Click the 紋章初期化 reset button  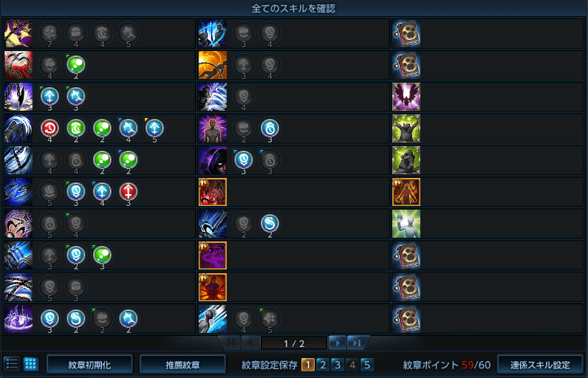(89, 365)
